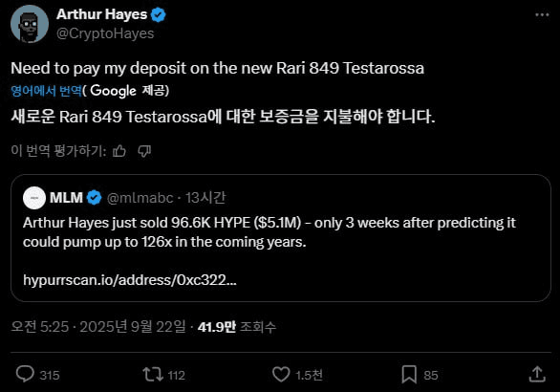The width and height of the screenshot is (560, 392).
Task: Click MLM verified badge icon
Action: 95,198
